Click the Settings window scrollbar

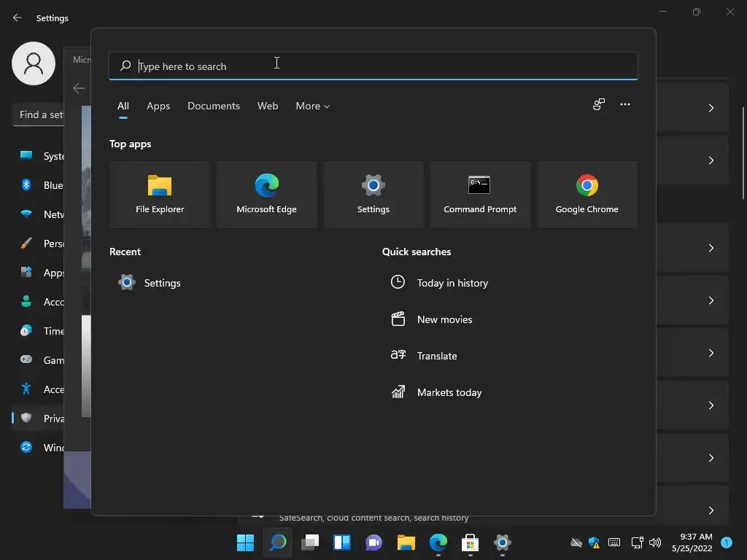coord(743,153)
